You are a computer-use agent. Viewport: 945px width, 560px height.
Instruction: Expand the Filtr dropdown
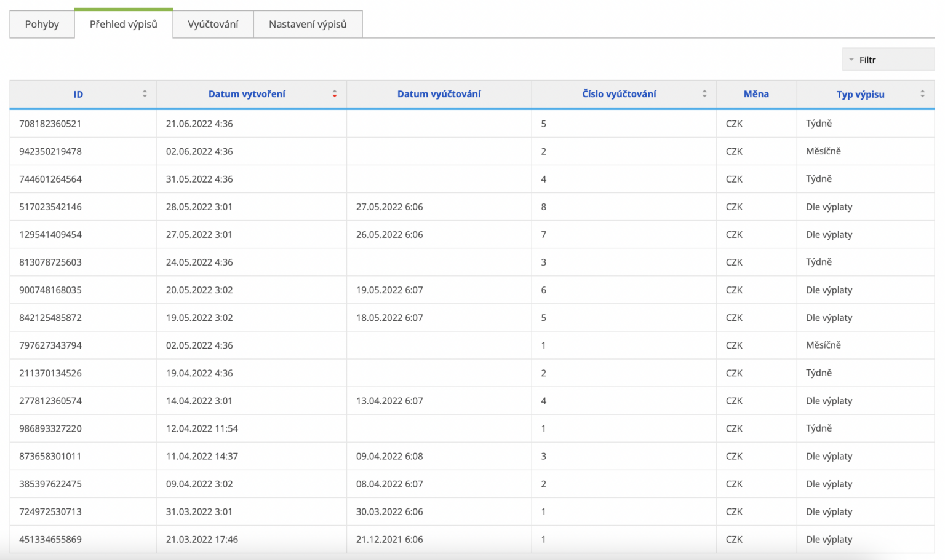[888, 60]
